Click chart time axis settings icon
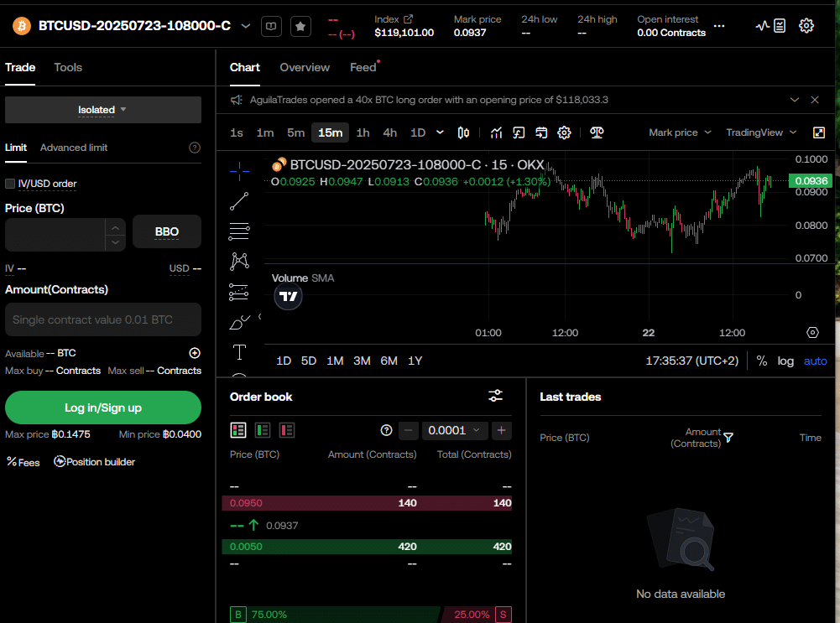Screen dimensions: 840x623 click(812, 332)
